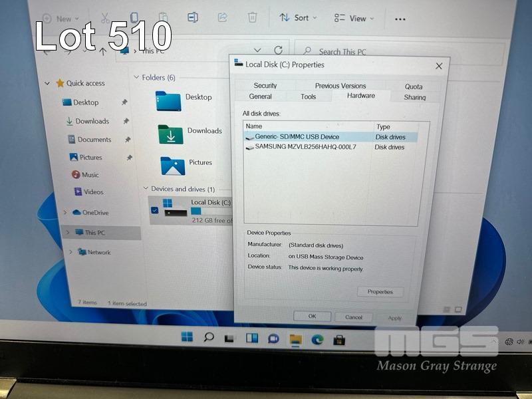Click the Share icon in toolbar

[x=223, y=17]
